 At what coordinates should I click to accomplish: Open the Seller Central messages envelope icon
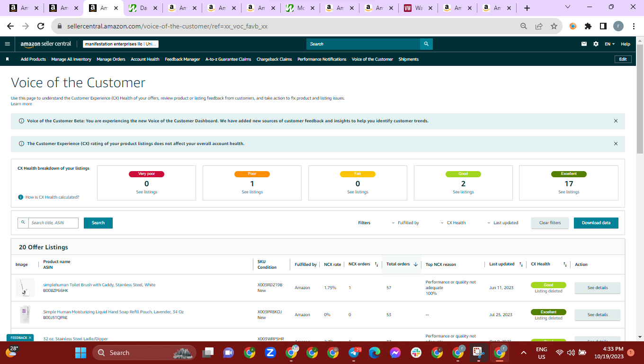584,44
